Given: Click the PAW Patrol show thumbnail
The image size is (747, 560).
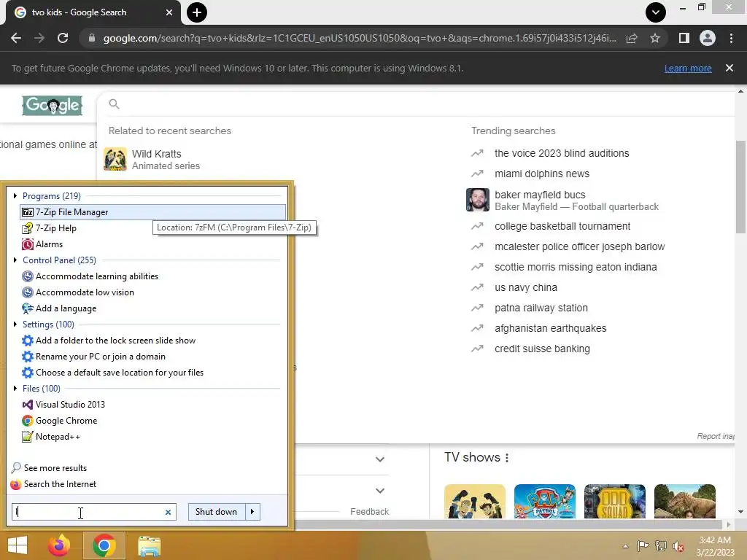Looking at the screenshot, I should [x=544, y=502].
